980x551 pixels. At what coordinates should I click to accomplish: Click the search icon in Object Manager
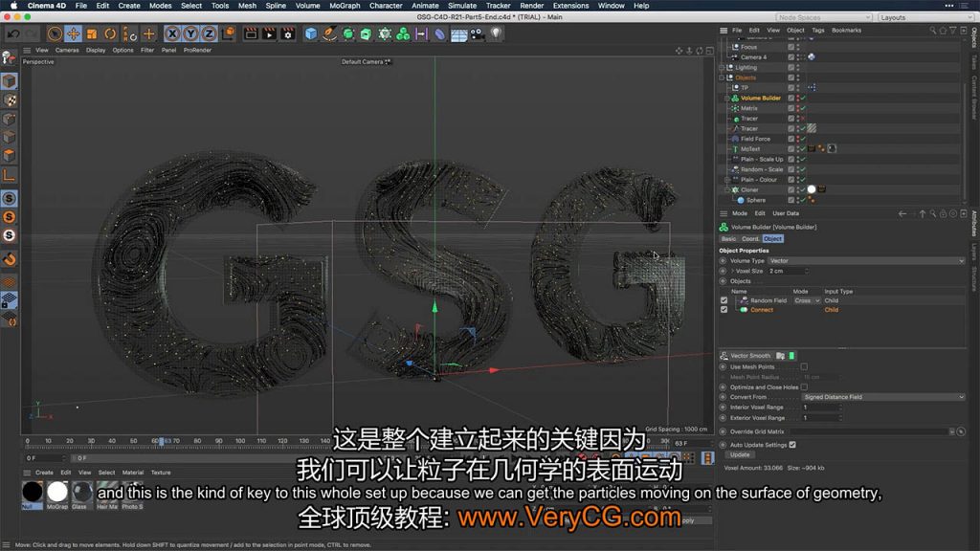tap(932, 30)
